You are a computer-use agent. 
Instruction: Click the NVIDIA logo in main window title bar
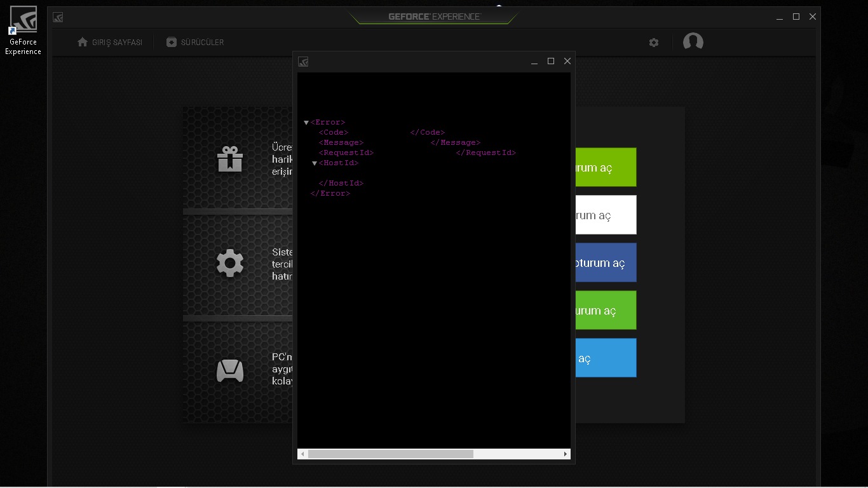pos(58,17)
